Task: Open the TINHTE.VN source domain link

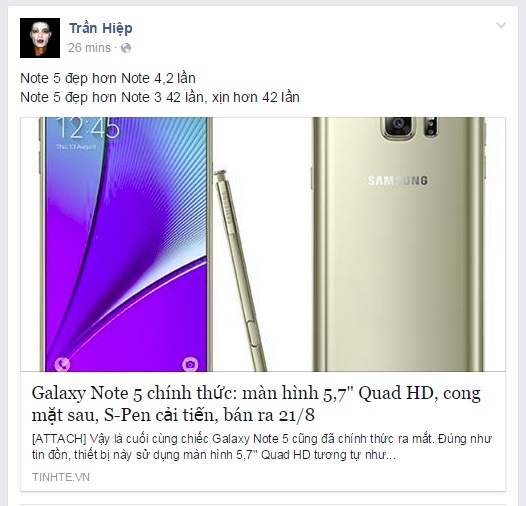Action: pos(61,477)
